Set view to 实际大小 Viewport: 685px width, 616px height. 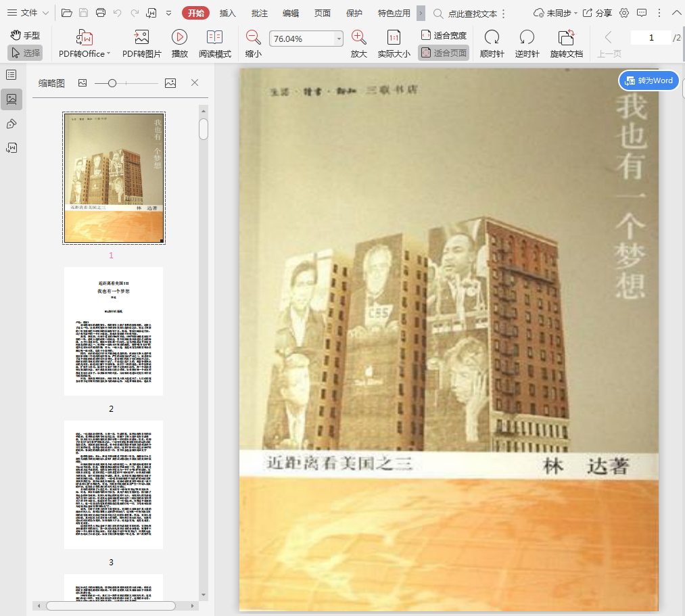(394, 44)
